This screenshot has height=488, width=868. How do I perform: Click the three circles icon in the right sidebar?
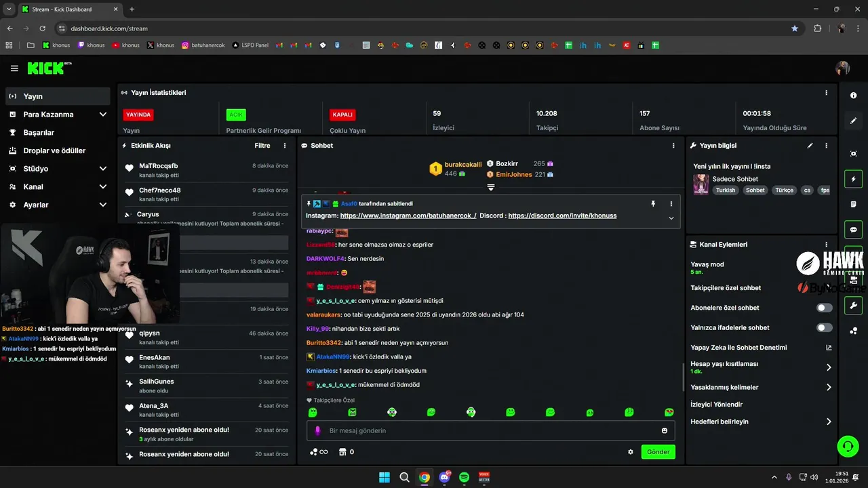click(x=854, y=331)
